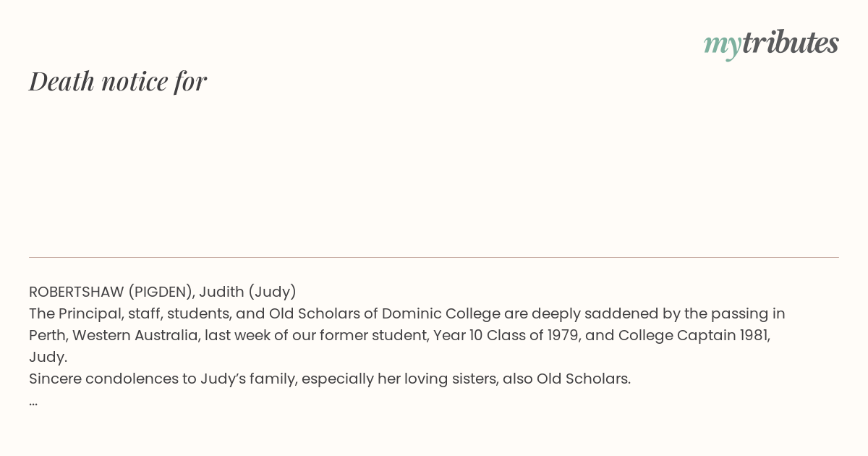868x456 pixels.
Task: Click the 'Death notice for' heading
Action: [x=118, y=81]
